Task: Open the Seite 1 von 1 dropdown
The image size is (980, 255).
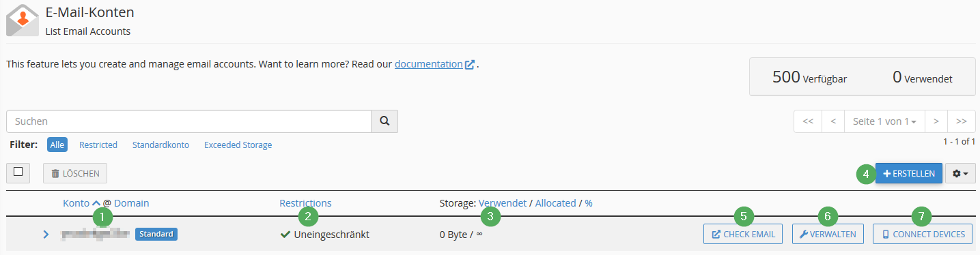Action: [x=884, y=121]
